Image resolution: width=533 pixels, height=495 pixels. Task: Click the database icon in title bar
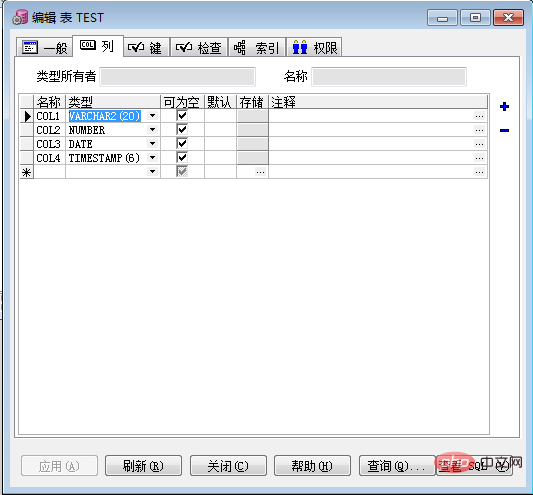point(20,17)
